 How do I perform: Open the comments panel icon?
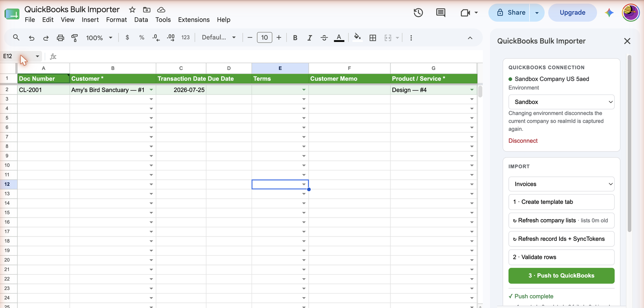click(x=441, y=12)
